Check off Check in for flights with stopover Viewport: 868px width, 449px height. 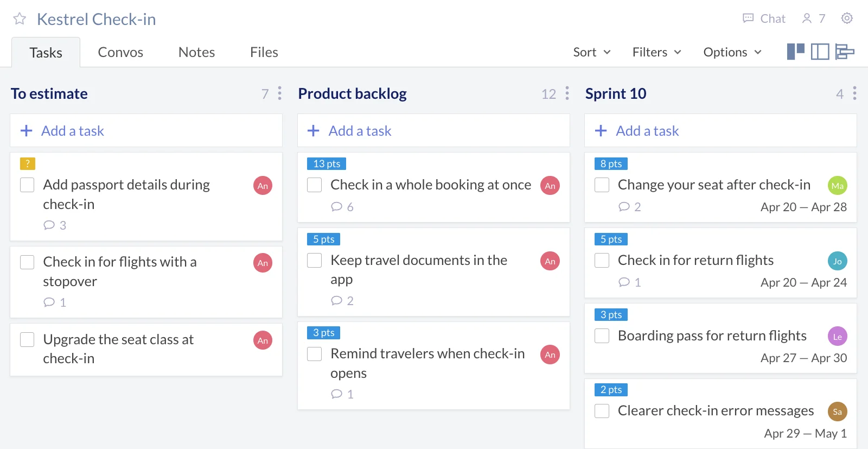pos(27,262)
